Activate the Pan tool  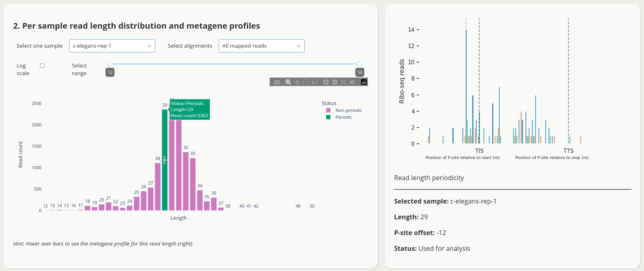[x=297, y=82]
